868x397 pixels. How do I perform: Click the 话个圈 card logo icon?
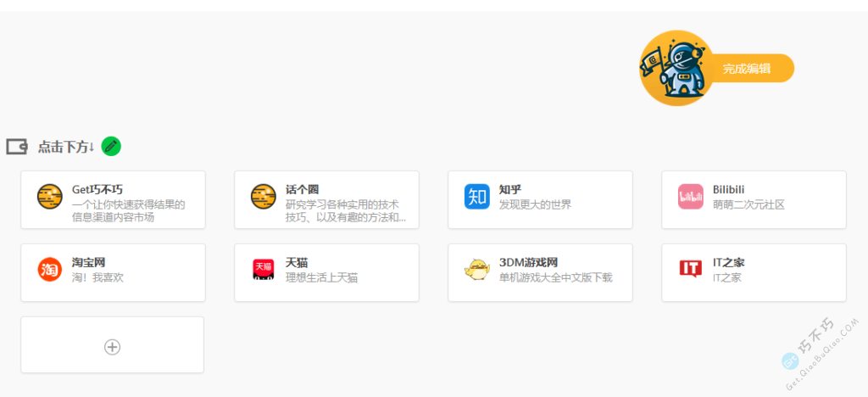pos(264,197)
